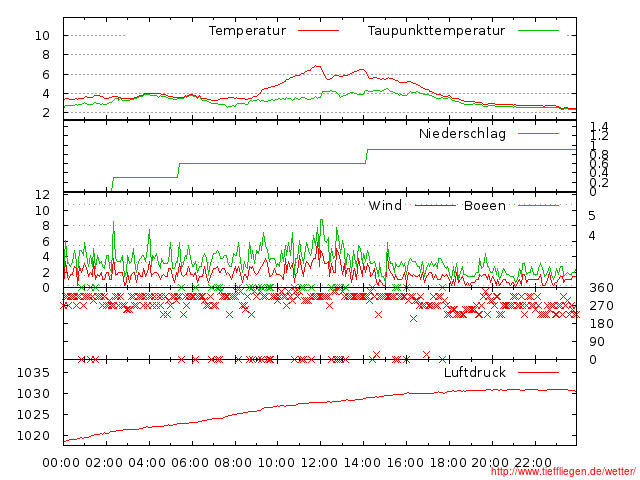Viewport: 640px width, 480px height.
Task: Click the 90 wind direction axis label
Action: point(597,342)
